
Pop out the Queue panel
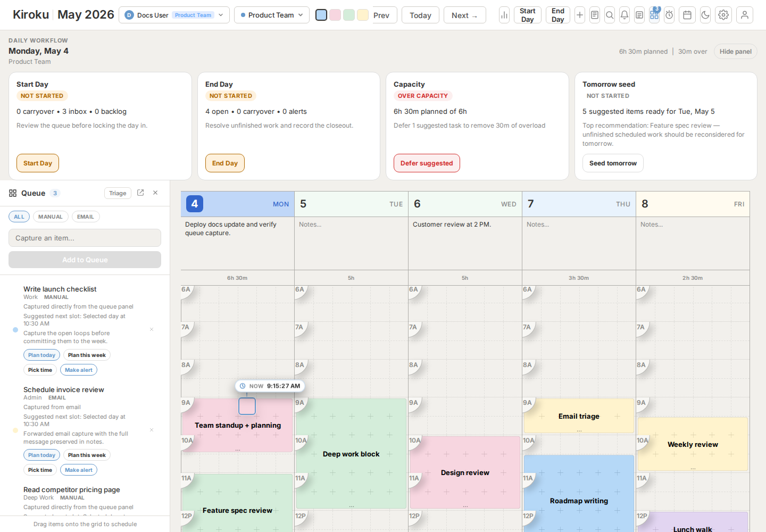[x=140, y=193]
